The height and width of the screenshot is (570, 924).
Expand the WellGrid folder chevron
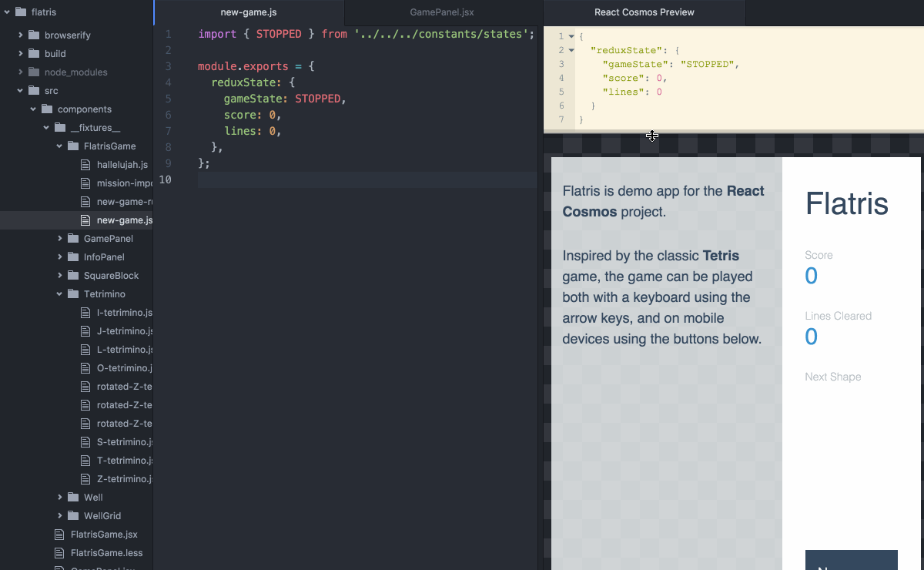pos(60,516)
